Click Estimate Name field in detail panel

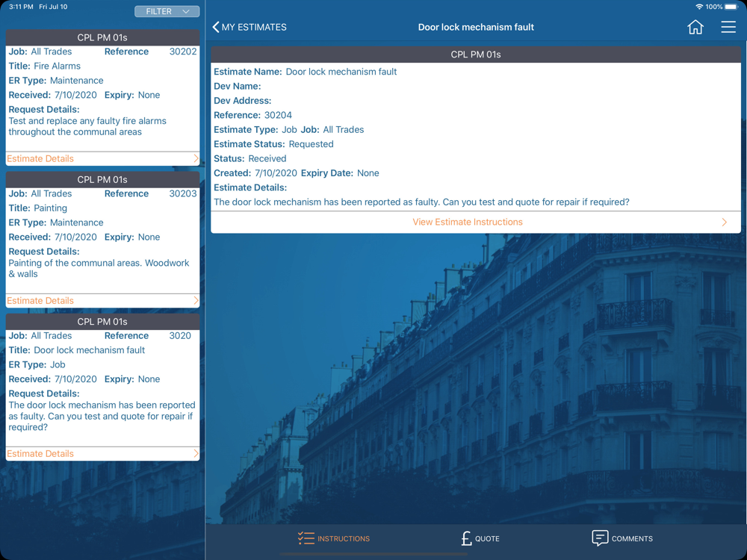click(305, 72)
